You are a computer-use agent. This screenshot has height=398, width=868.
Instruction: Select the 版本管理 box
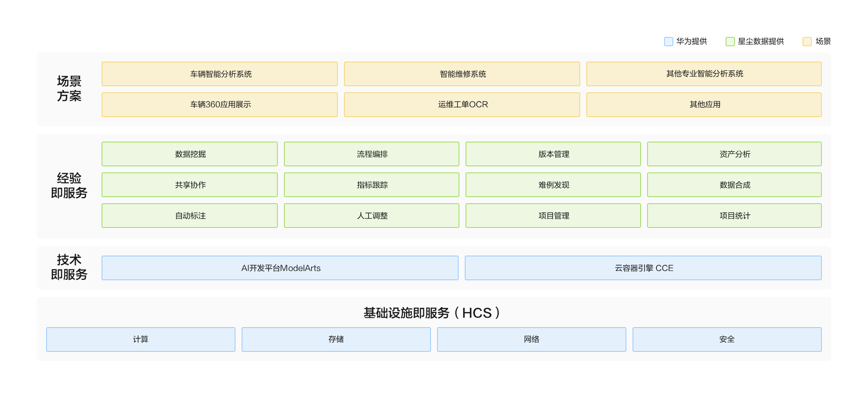[x=553, y=154]
